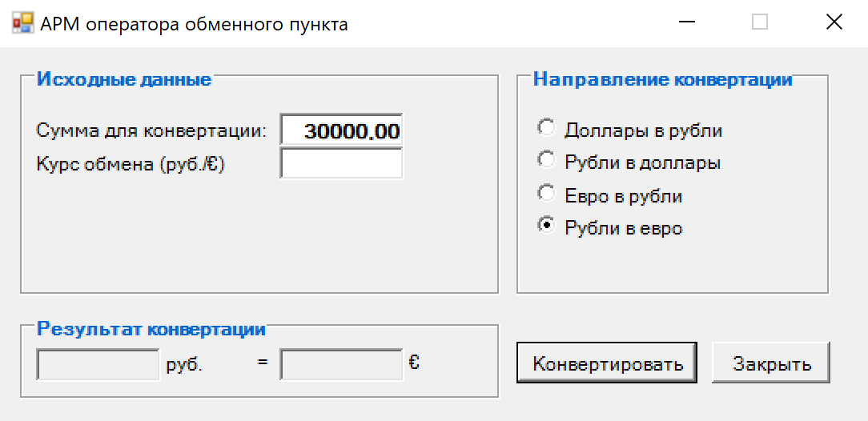Click the window title text in the title bar
The width and height of the screenshot is (868, 421).
pos(194,24)
